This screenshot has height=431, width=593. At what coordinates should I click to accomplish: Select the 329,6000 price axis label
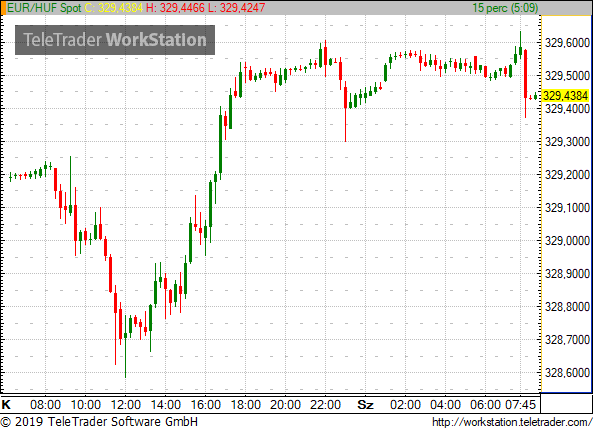tap(567, 43)
